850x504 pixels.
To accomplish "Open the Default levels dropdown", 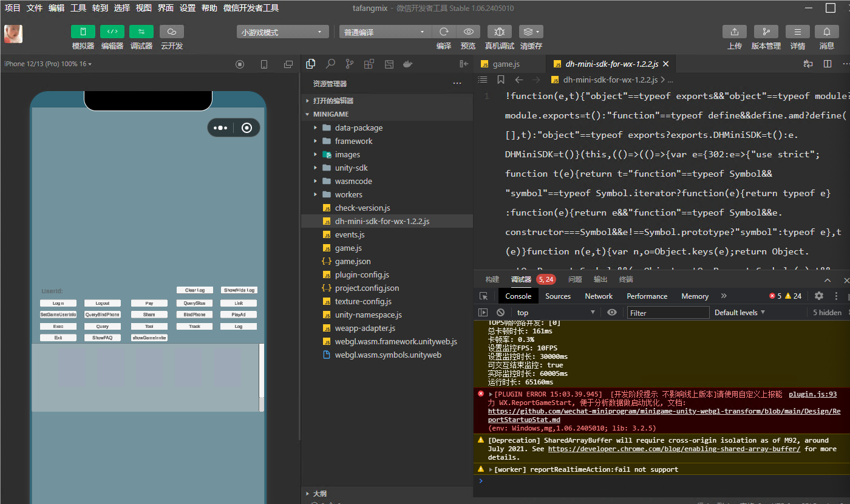I will point(739,312).
